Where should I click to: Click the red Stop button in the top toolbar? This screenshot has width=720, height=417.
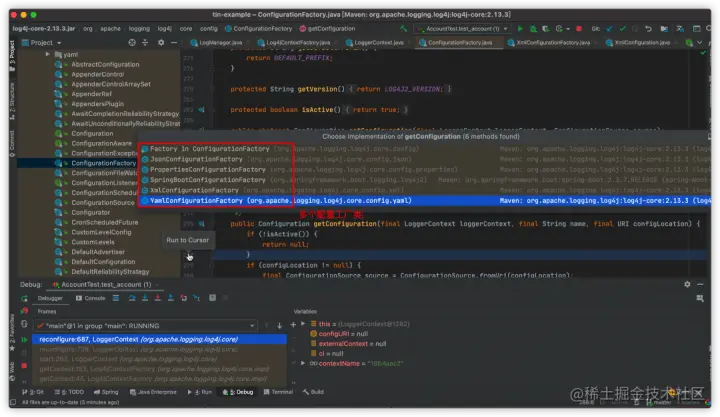coord(579,28)
